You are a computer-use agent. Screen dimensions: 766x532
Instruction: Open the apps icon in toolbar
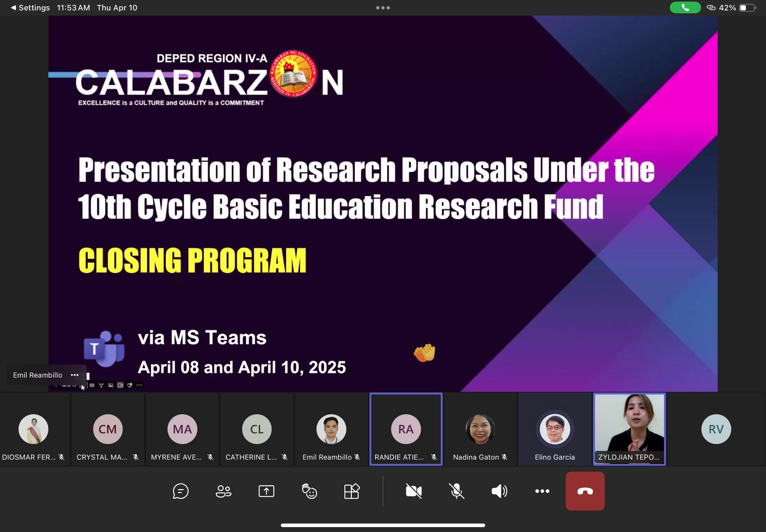pyautogui.click(x=352, y=491)
